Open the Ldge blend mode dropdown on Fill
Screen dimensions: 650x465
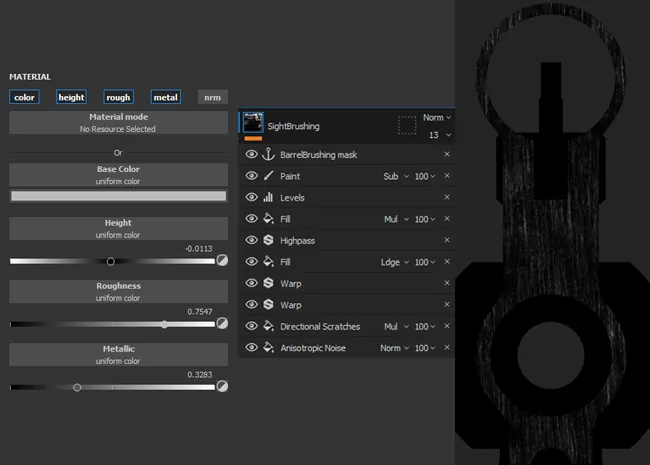pos(395,262)
